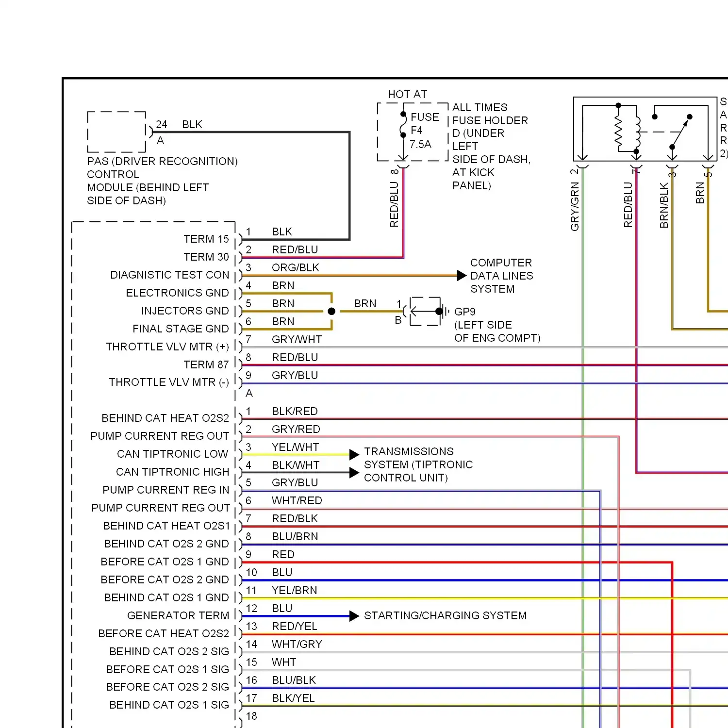The image size is (728, 728).
Task: Select 'BEFORE CAT HEAT O2S2' label
Action: click(x=164, y=634)
